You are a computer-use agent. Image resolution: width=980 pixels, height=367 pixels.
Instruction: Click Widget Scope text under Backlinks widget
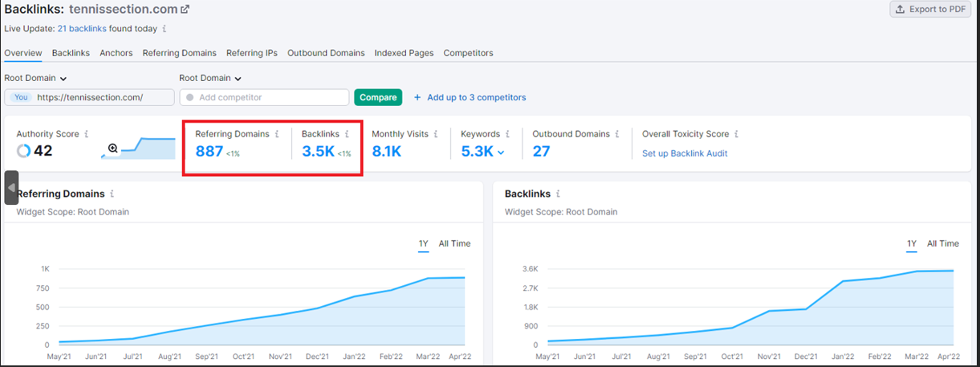pos(561,212)
